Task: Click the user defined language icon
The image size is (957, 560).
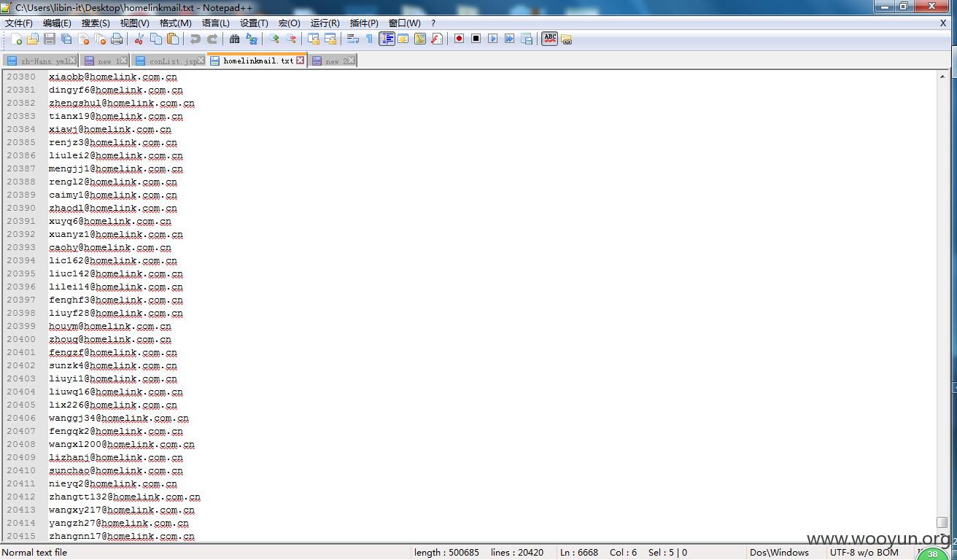Action: [403, 39]
